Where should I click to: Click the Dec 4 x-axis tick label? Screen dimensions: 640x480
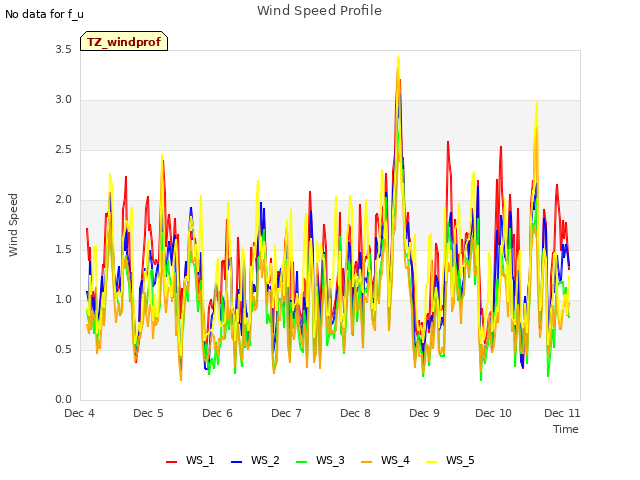coord(79,413)
